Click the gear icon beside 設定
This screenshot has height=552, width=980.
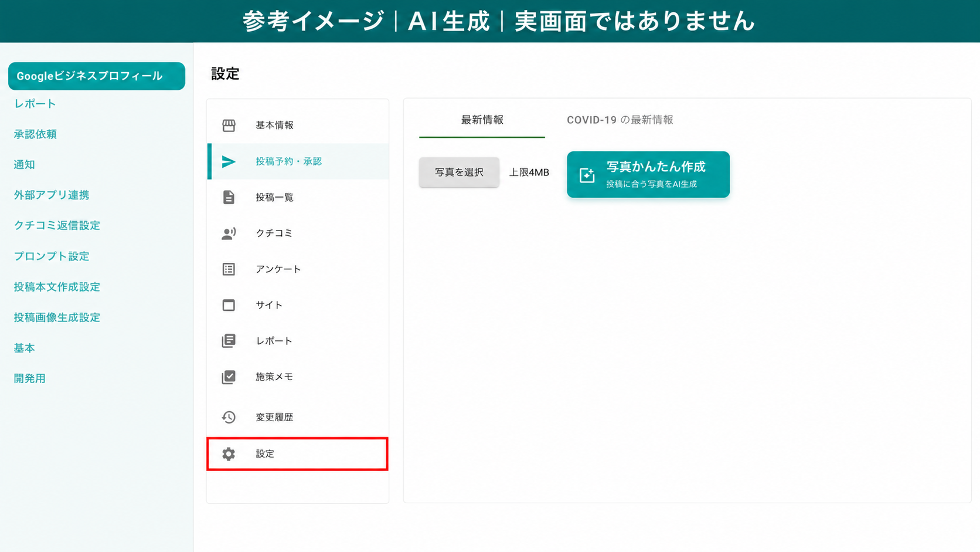point(229,454)
